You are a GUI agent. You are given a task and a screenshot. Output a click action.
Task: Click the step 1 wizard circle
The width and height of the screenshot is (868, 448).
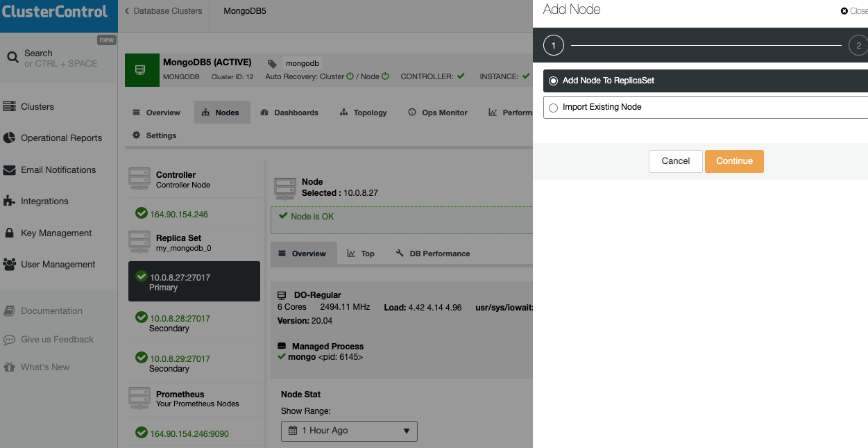[x=554, y=46]
